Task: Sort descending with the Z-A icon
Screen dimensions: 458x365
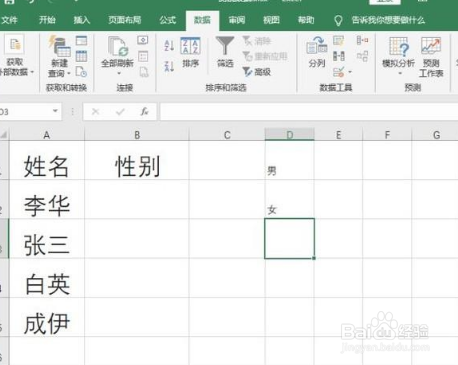Action: pos(169,66)
